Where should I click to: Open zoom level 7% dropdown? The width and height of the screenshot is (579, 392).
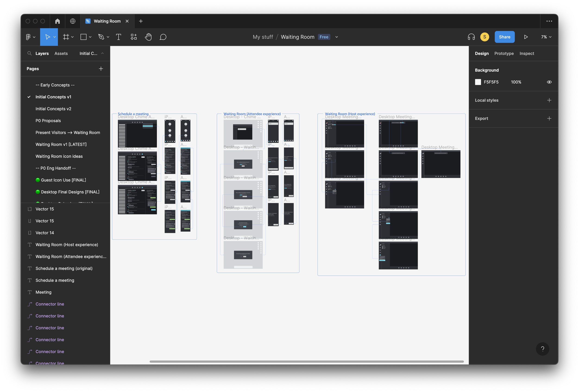pos(546,37)
